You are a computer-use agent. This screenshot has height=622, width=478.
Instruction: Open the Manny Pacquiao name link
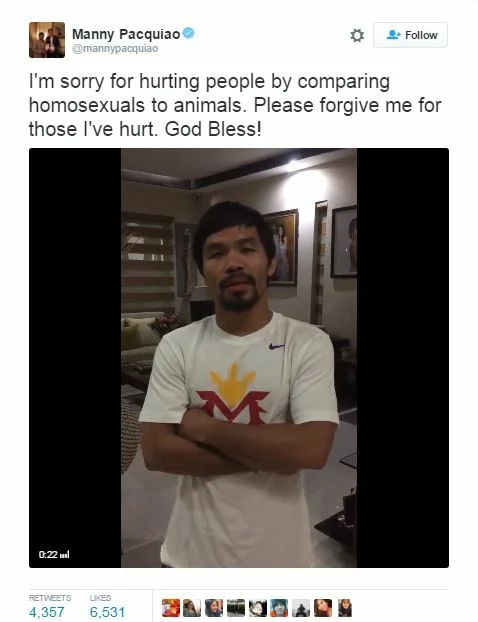(126, 34)
